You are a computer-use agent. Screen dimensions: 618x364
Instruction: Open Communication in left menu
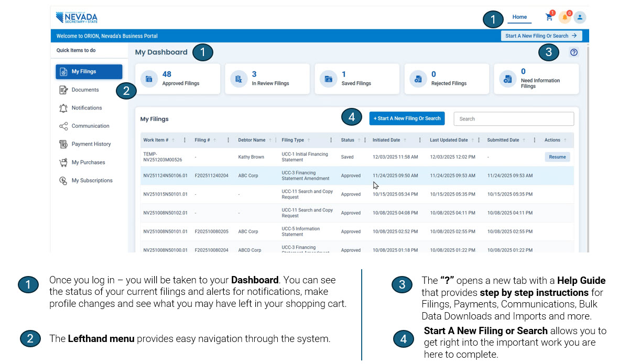click(90, 126)
